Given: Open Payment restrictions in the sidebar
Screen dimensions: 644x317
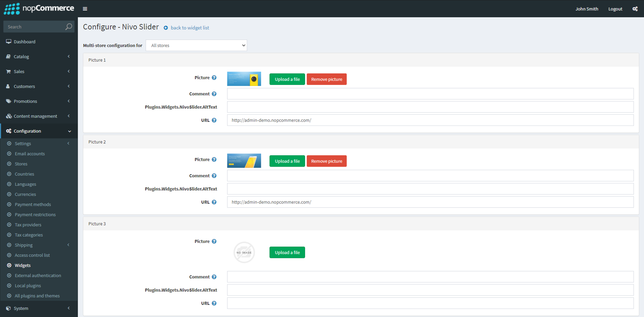Looking at the screenshot, I should 35,215.
